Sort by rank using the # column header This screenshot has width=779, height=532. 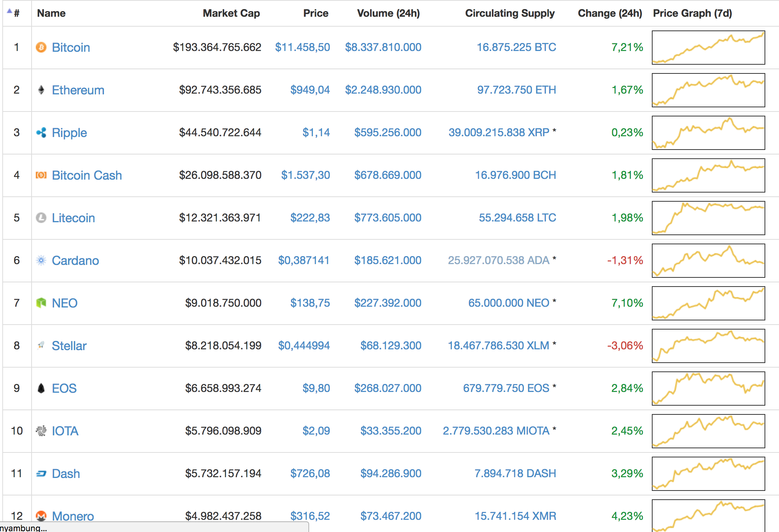[16, 13]
